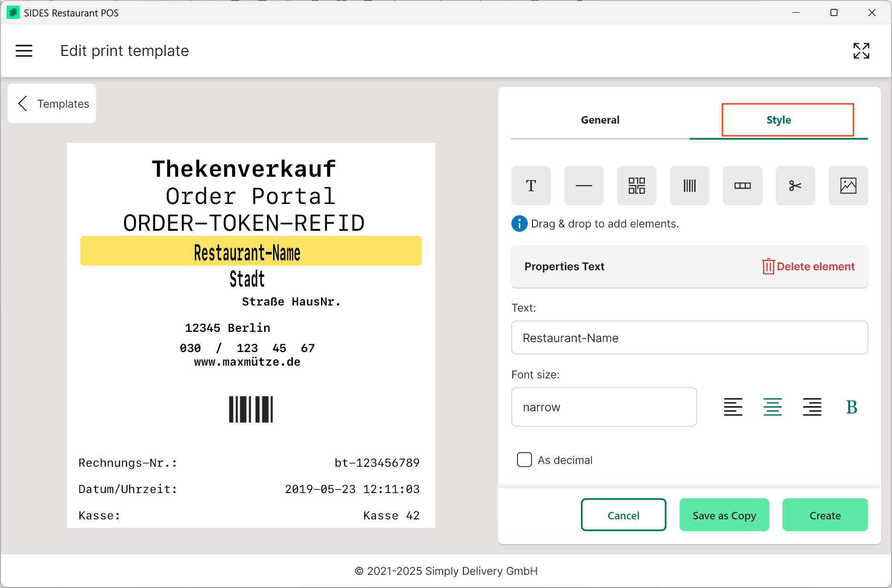The height and width of the screenshot is (588, 892).
Task: Open the Font size dropdown
Action: click(x=604, y=407)
